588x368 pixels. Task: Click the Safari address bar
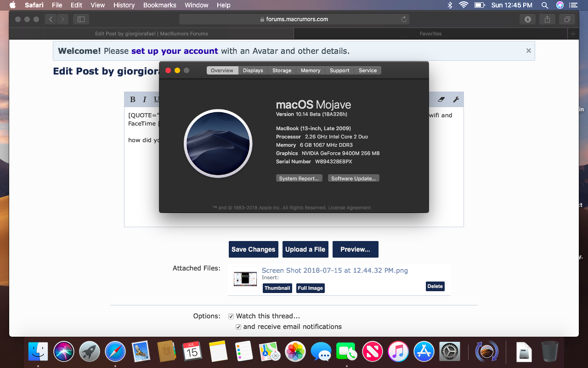coord(294,19)
